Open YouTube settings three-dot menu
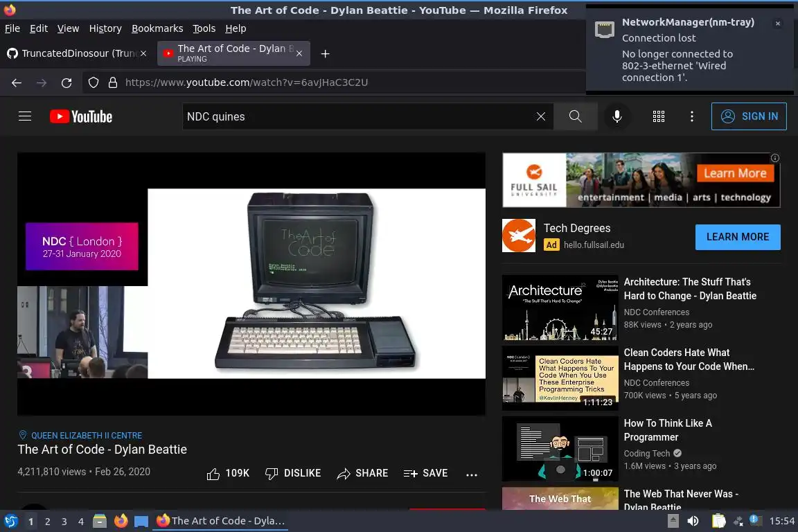 691,116
